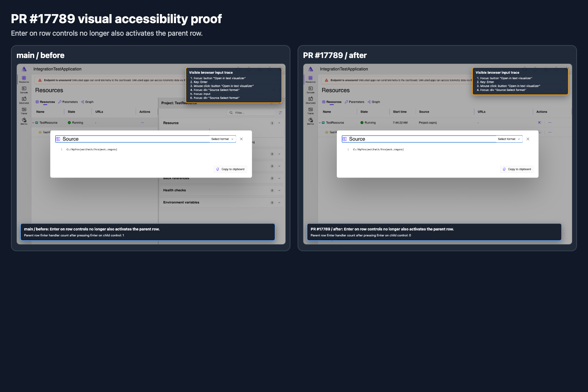
Task: Click TestResource view details icon in after panel
Action: coord(540,123)
